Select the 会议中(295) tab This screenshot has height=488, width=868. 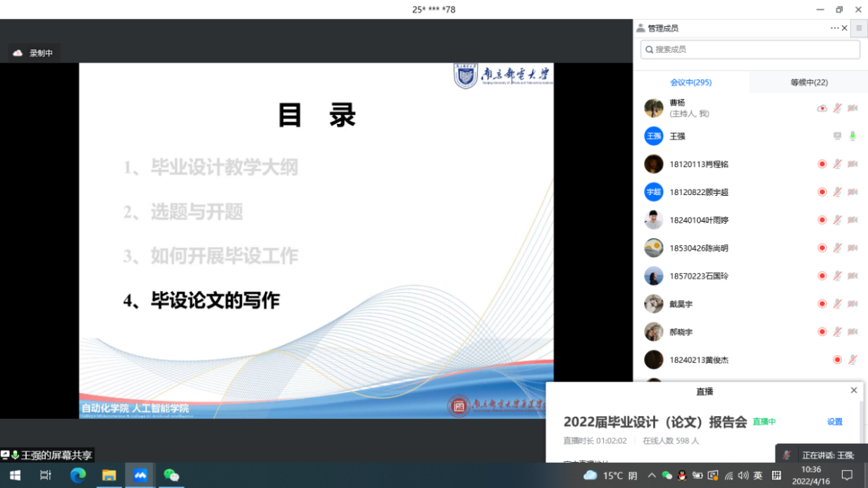pyautogui.click(x=690, y=82)
